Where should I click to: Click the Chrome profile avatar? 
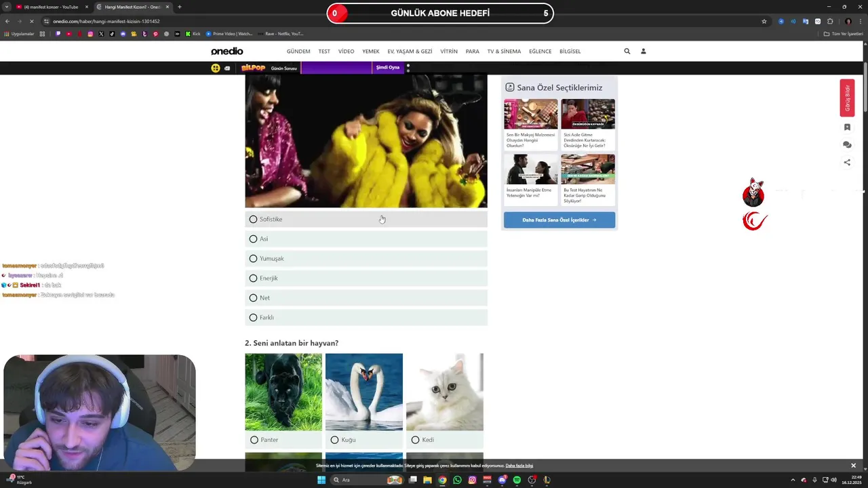point(848,21)
